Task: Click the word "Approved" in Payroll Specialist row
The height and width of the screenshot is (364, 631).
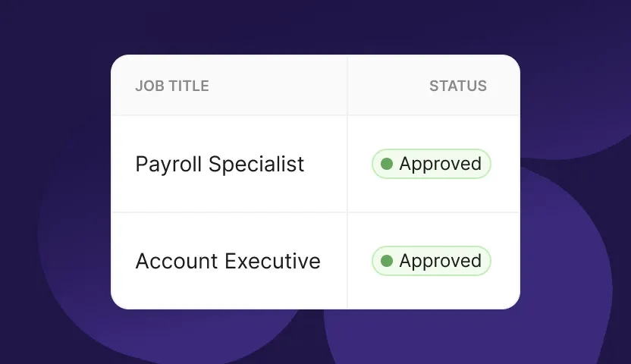Action: tap(440, 164)
